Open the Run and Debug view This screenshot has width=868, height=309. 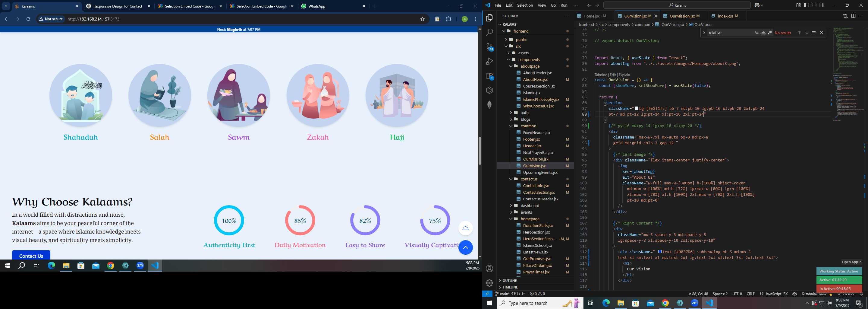click(x=489, y=61)
